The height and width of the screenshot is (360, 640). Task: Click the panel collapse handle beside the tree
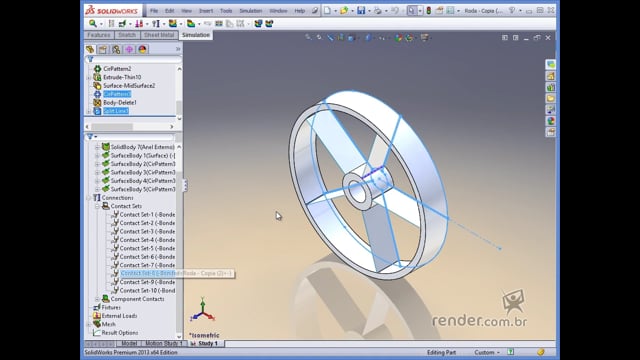pos(185,185)
